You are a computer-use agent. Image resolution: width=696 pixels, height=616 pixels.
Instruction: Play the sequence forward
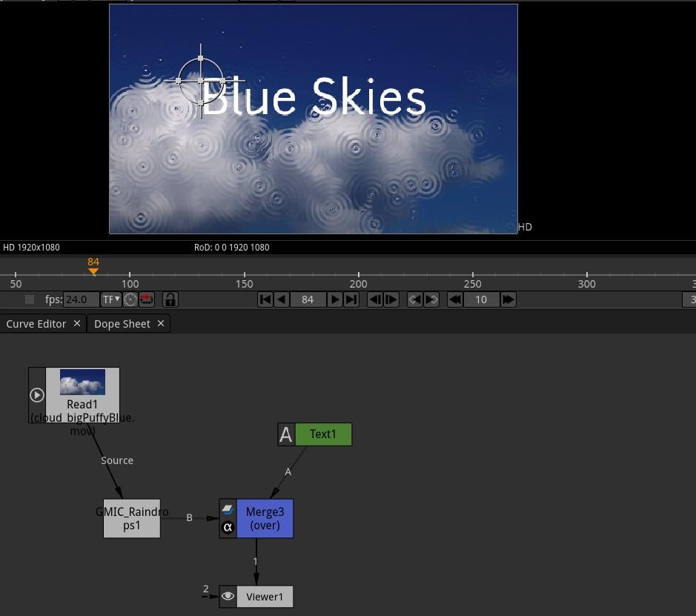tap(335, 299)
